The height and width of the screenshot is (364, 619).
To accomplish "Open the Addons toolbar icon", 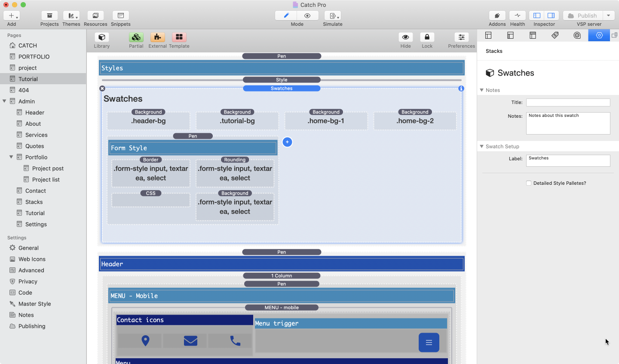I will (497, 15).
